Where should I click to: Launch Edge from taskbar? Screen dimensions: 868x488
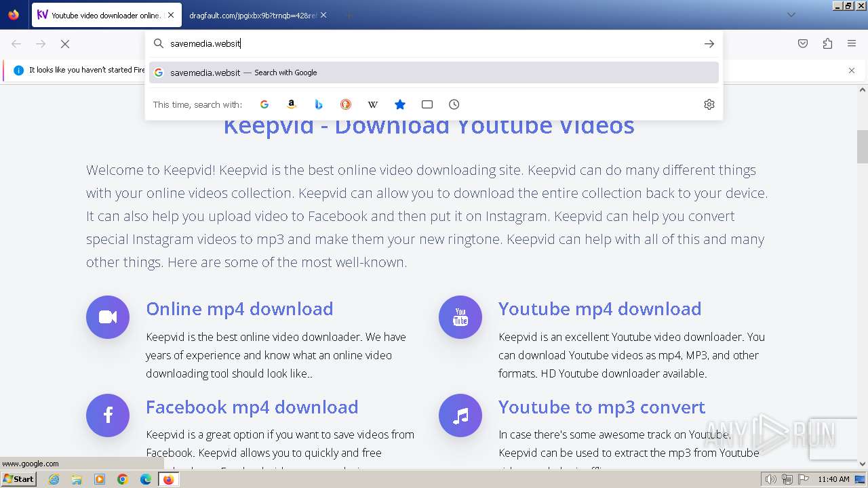[146, 479]
